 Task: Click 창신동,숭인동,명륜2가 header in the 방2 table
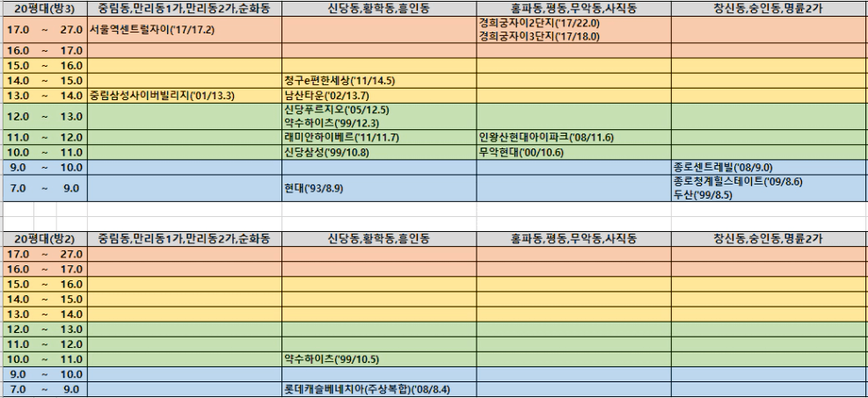770,239
